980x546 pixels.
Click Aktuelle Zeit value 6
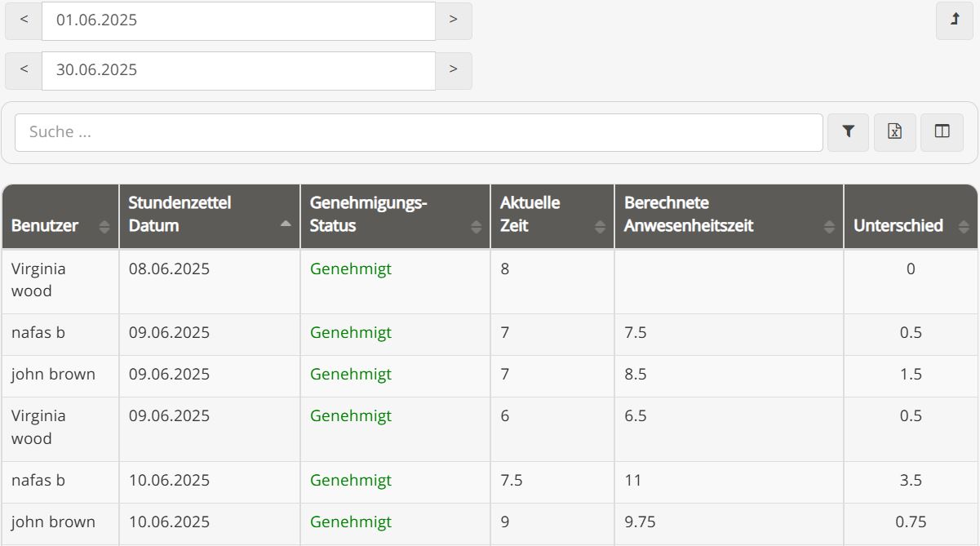click(505, 415)
